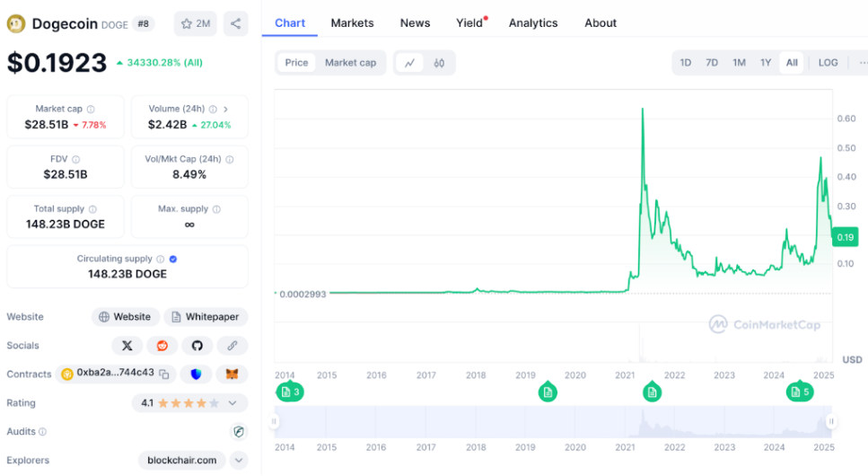The image size is (868, 476).
Task: Open Max. supply info icon
Action: (216, 209)
